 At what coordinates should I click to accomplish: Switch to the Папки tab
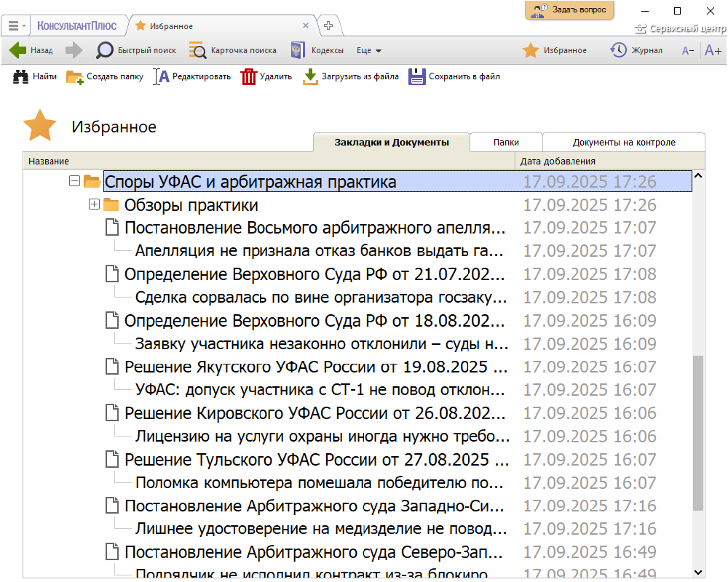[x=506, y=143]
